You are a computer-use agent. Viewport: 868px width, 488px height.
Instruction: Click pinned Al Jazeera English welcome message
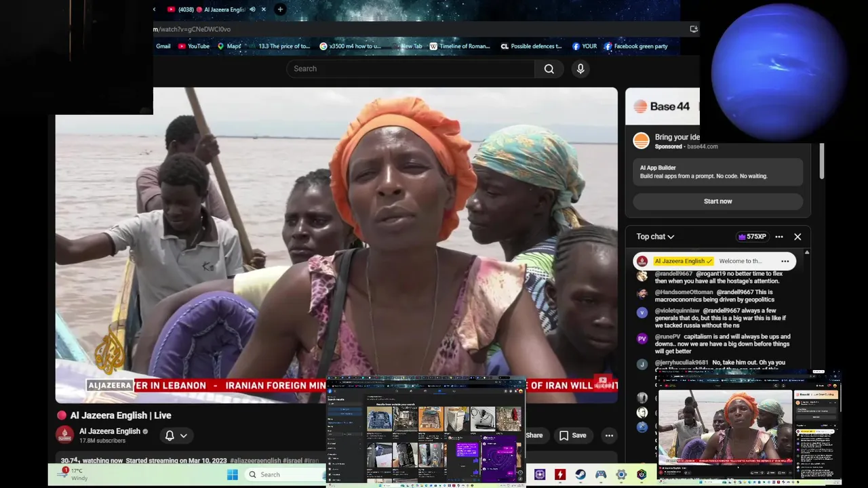coord(715,261)
